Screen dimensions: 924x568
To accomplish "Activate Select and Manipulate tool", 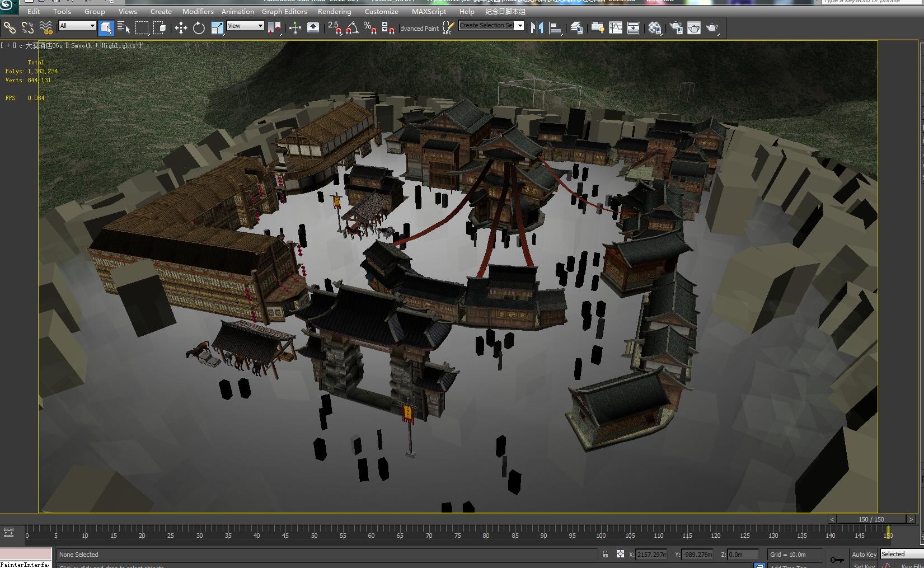I will (x=295, y=27).
